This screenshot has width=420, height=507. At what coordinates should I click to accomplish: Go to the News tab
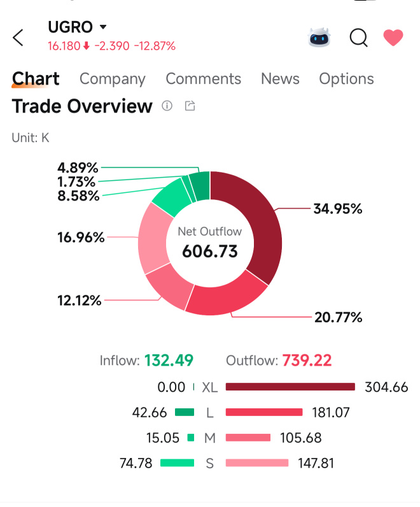(x=280, y=78)
